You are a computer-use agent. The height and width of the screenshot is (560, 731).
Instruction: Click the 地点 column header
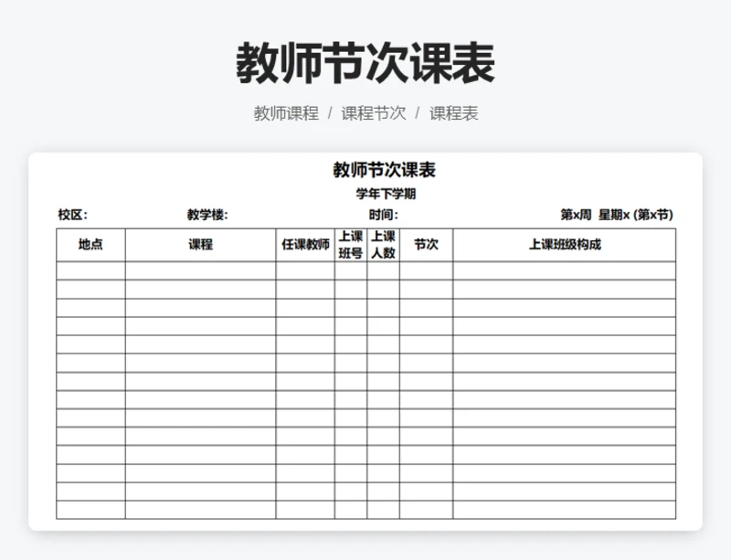tap(89, 244)
